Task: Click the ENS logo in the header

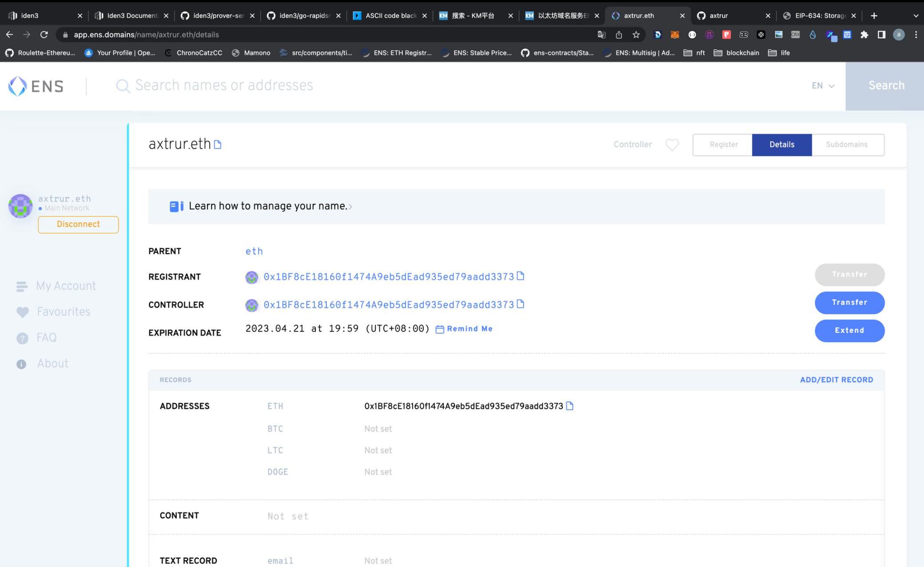Action: (x=36, y=86)
